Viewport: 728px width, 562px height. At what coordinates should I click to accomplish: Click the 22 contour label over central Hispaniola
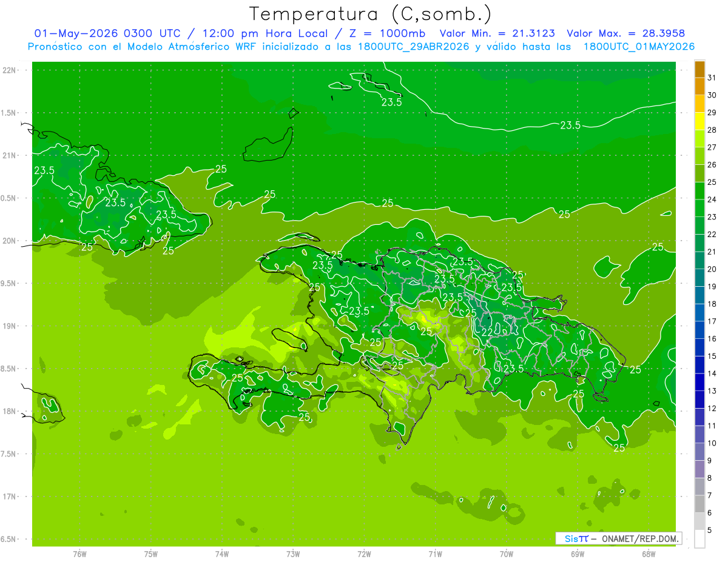click(x=487, y=332)
